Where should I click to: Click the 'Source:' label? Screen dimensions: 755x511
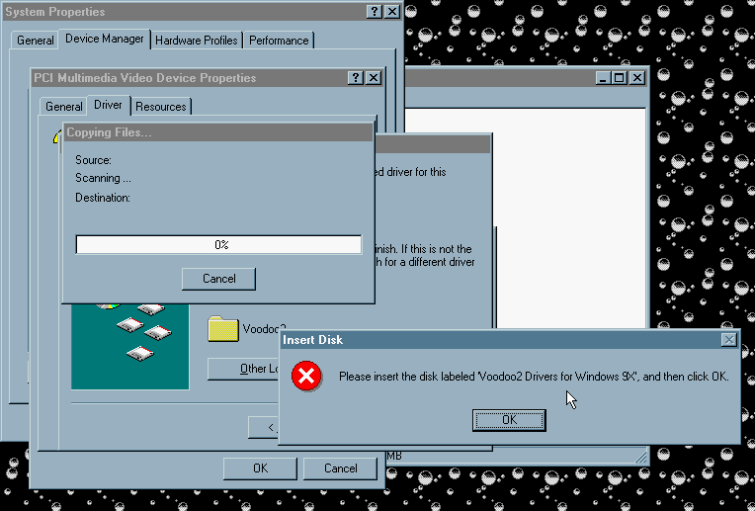(x=93, y=160)
